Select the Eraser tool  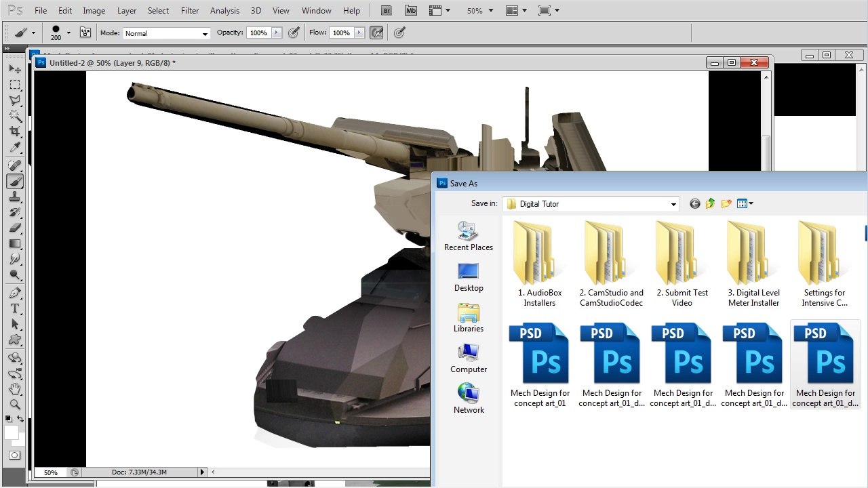point(14,228)
